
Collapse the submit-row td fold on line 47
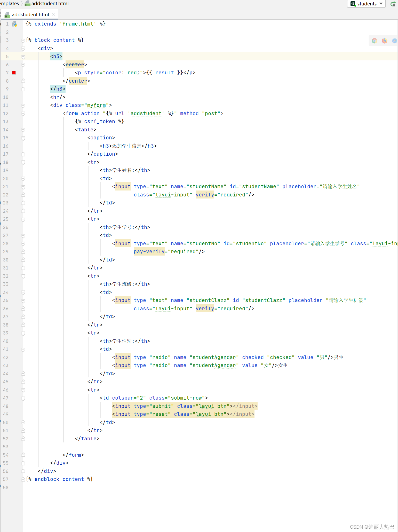pyautogui.click(x=23, y=398)
